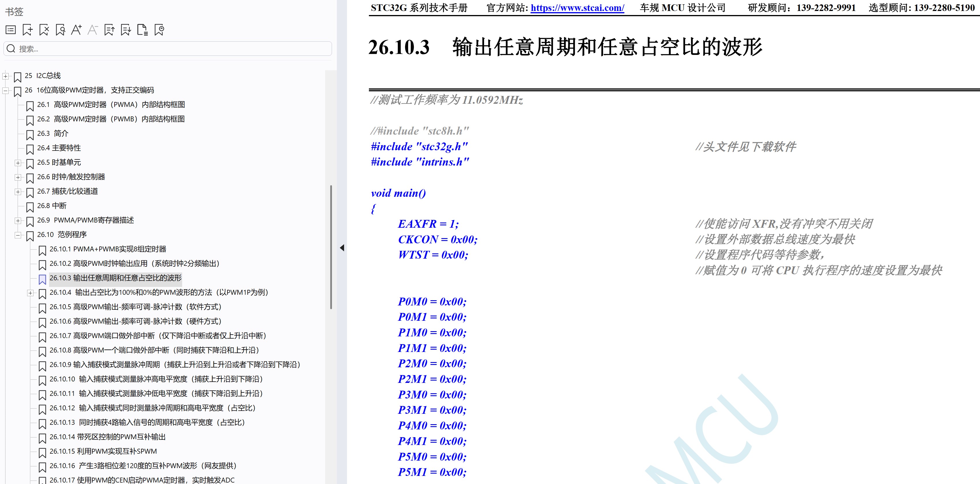The image size is (980, 484).
Task: Open bookmark 26.10.14 带死区控制的PWM互补输出
Action: [x=107, y=437]
